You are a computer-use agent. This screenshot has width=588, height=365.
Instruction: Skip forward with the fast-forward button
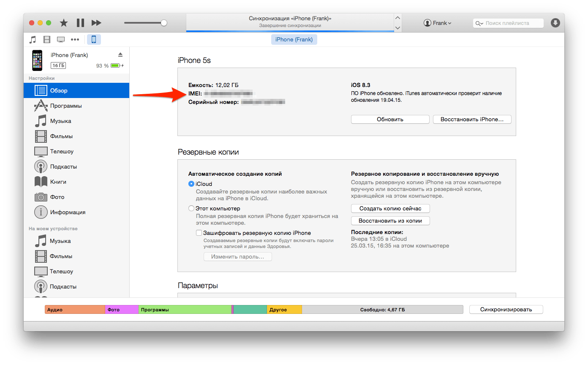point(96,23)
